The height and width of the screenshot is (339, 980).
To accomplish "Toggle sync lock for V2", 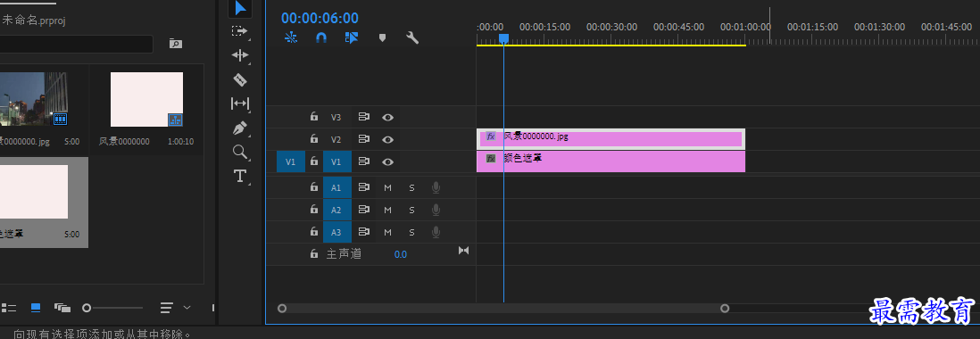I will 364,139.
